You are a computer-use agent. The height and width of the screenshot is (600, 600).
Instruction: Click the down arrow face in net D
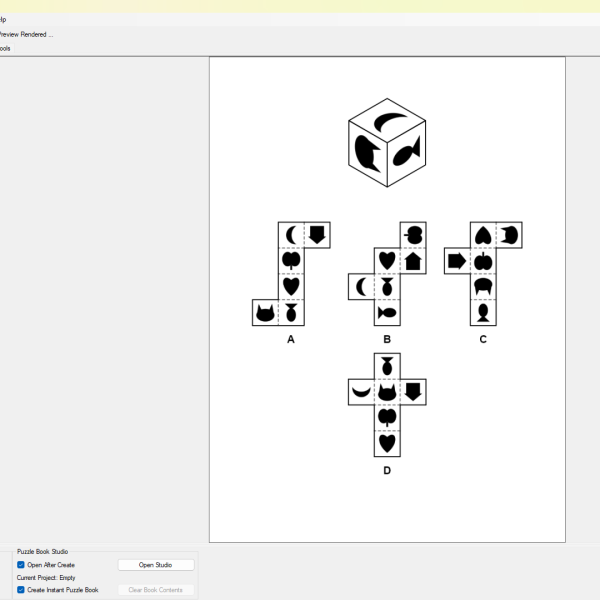tap(413, 392)
